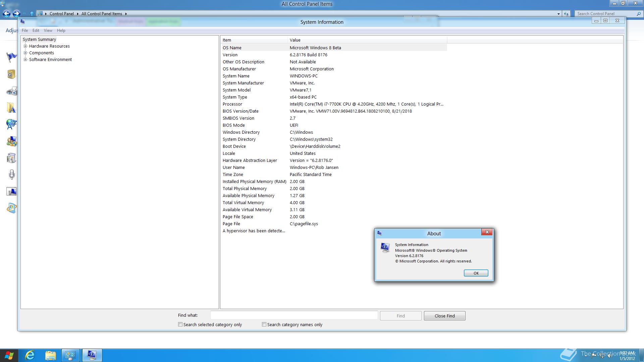Enable Search category names only checkbox
644x362 pixels.
pos(264,324)
